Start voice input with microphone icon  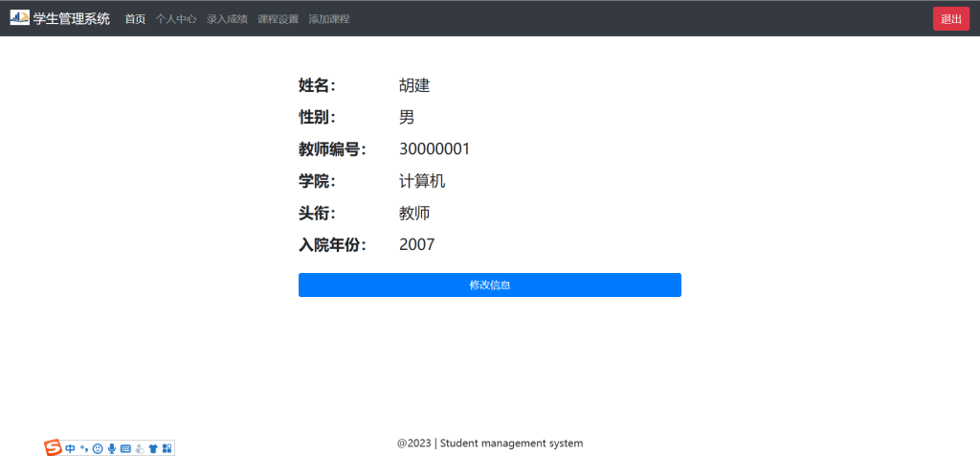[x=112, y=448]
